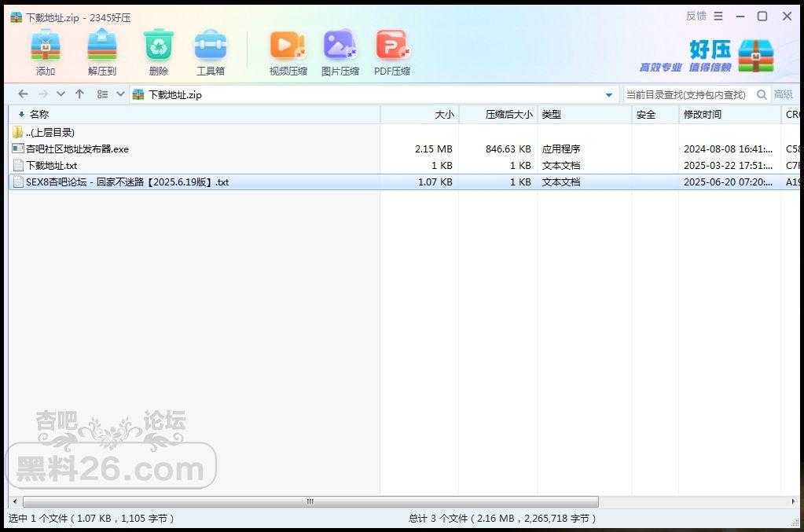The image size is (804, 532).
Task: Sort files by 修改时间 column header
Action: click(702, 115)
